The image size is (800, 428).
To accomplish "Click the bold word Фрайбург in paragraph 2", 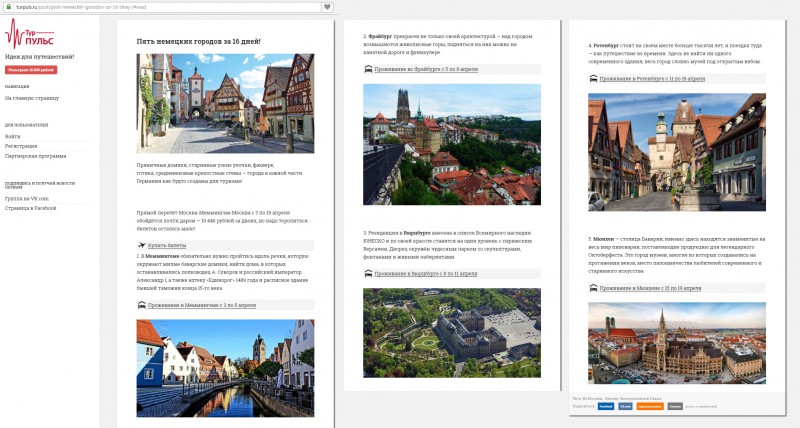I will (380, 36).
